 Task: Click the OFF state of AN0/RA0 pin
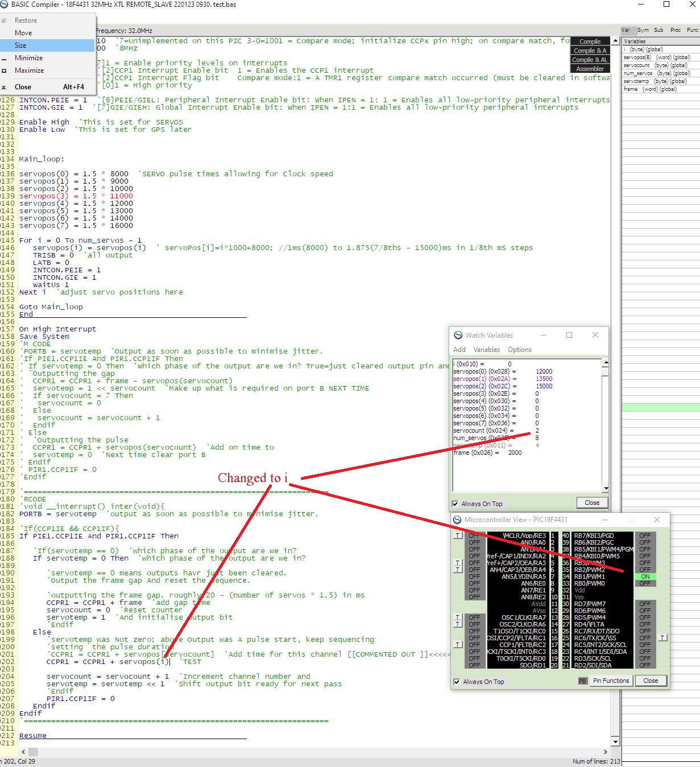click(475, 542)
